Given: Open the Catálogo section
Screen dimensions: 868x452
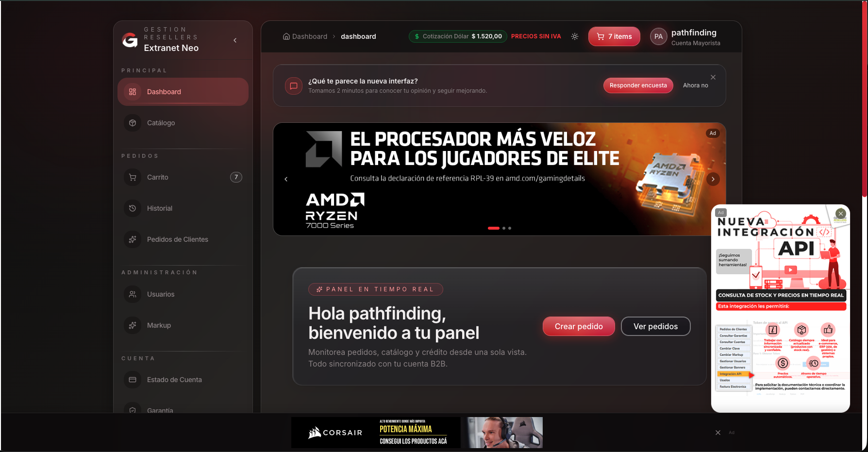Looking at the screenshot, I should point(183,123).
